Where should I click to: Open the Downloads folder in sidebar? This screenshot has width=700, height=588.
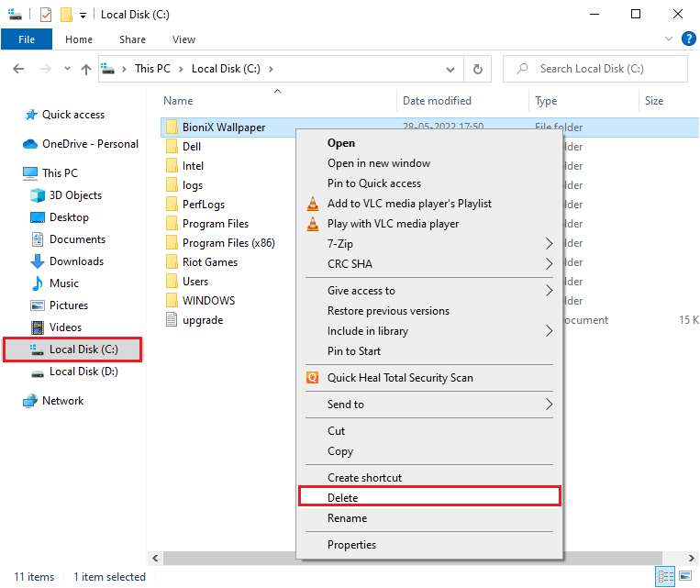pos(76,261)
